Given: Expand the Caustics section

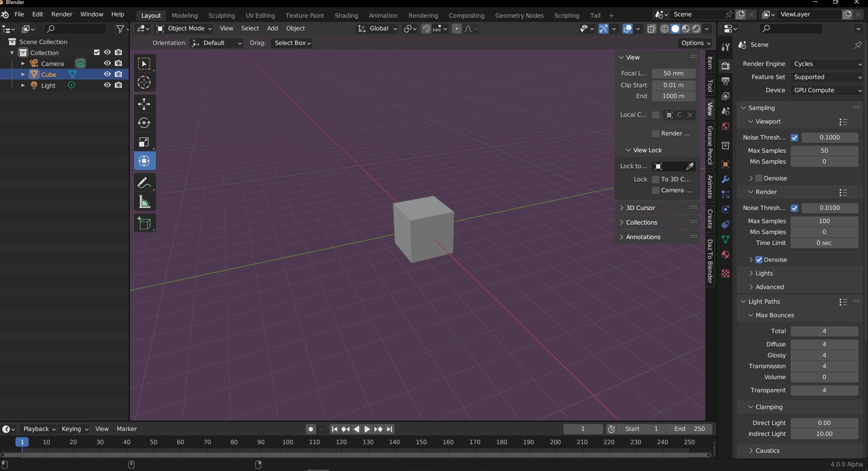Looking at the screenshot, I should pos(767,451).
